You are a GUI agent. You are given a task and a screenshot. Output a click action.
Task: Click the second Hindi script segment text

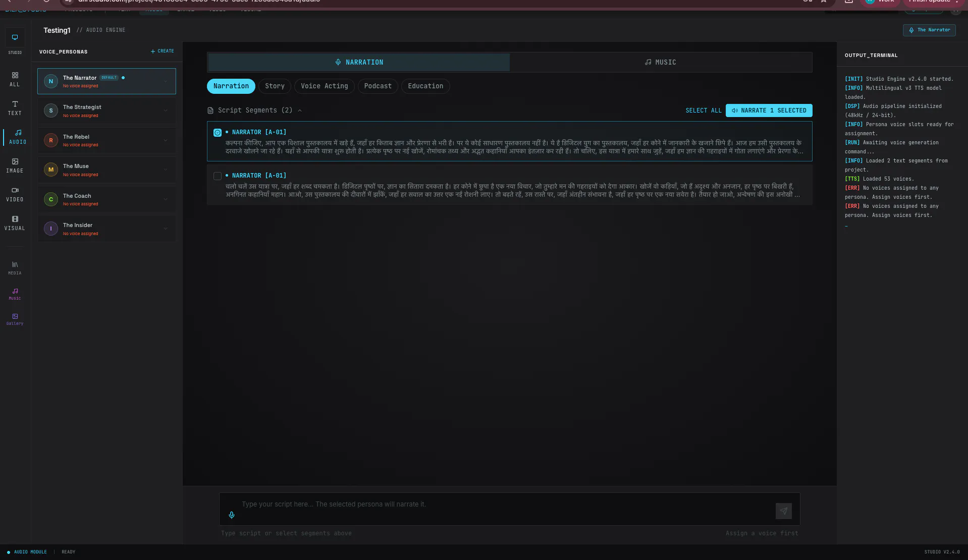click(513, 190)
